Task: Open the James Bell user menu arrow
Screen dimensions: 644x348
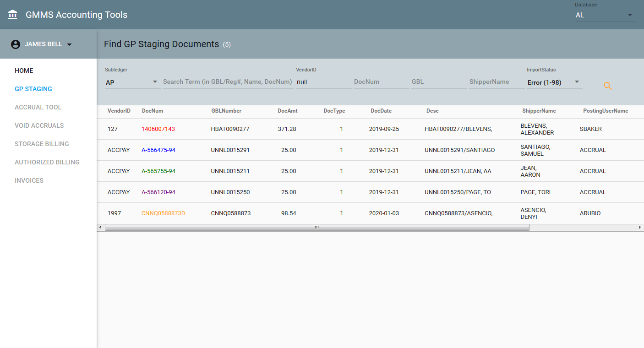Action: [69, 44]
